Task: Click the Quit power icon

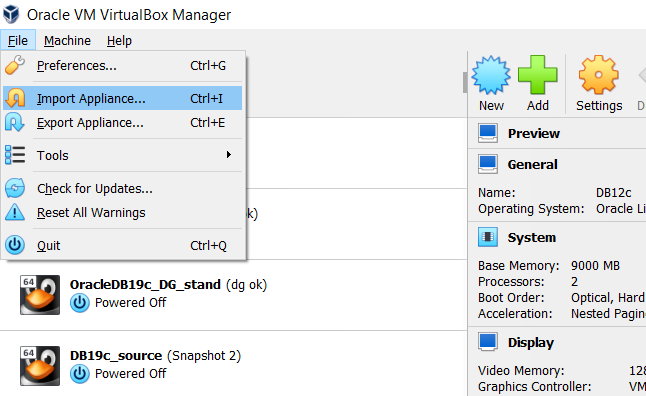Action: 15,245
